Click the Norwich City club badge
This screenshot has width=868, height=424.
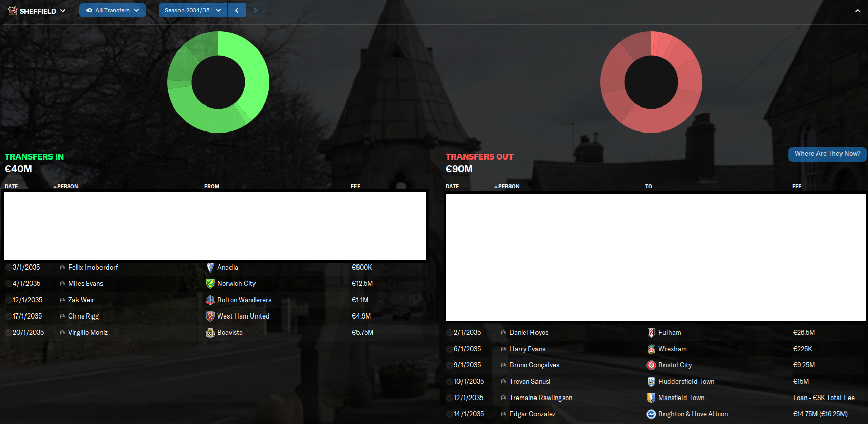tap(210, 284)
